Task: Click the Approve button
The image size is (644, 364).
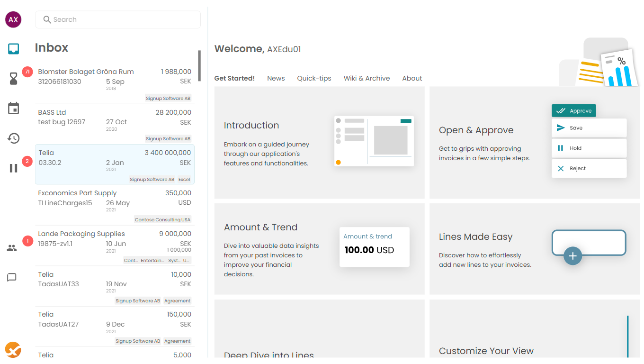Action: pos(574,111)
